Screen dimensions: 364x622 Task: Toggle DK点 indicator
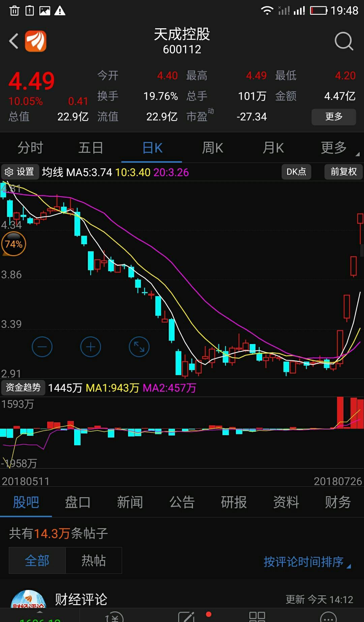[x=296, y=172]
